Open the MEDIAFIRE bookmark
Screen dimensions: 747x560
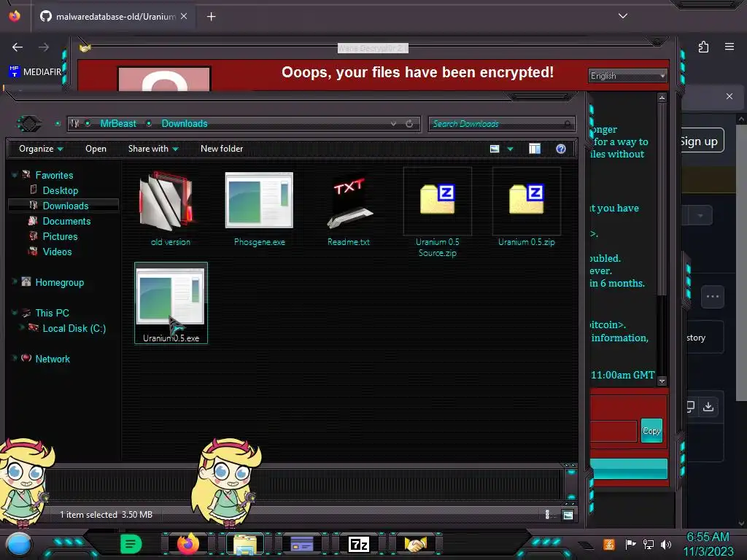[x=36, y=72]
